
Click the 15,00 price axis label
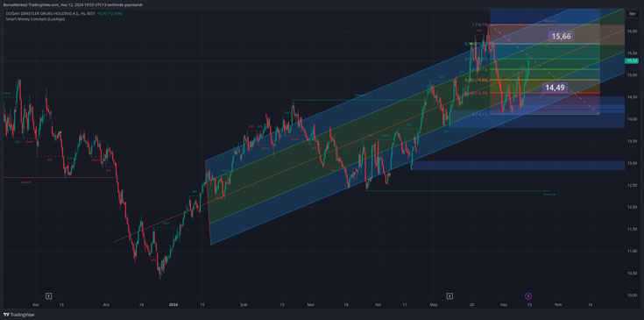click(x=633, y=75)
